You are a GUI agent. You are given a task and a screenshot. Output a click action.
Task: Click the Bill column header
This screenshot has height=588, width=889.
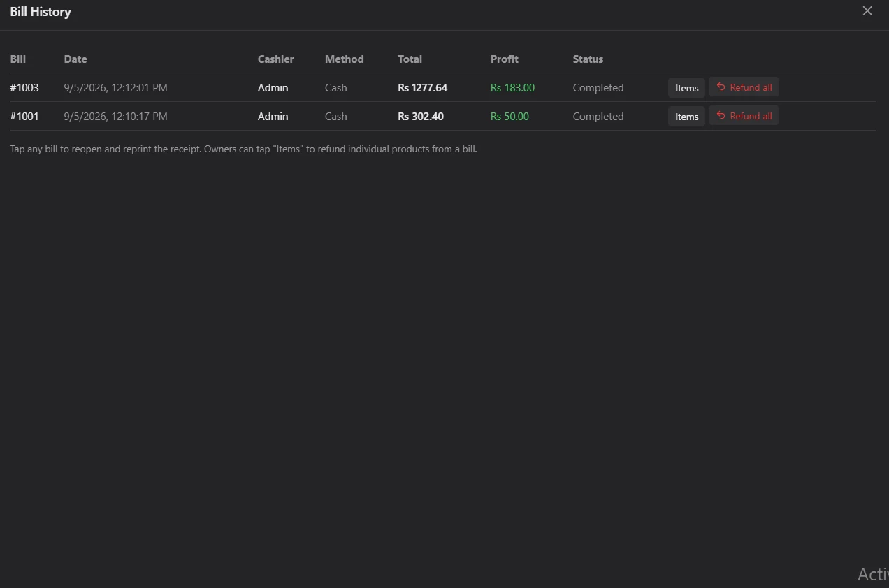18,59
